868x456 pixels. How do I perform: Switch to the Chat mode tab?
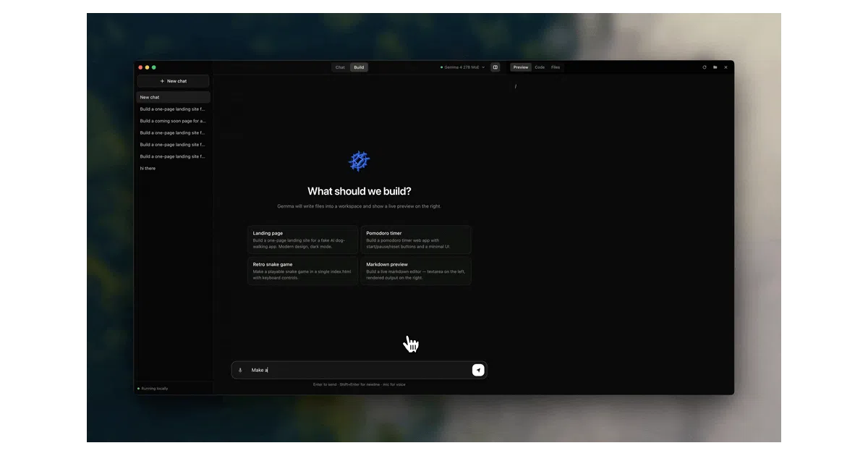click(x=340, y=67)
